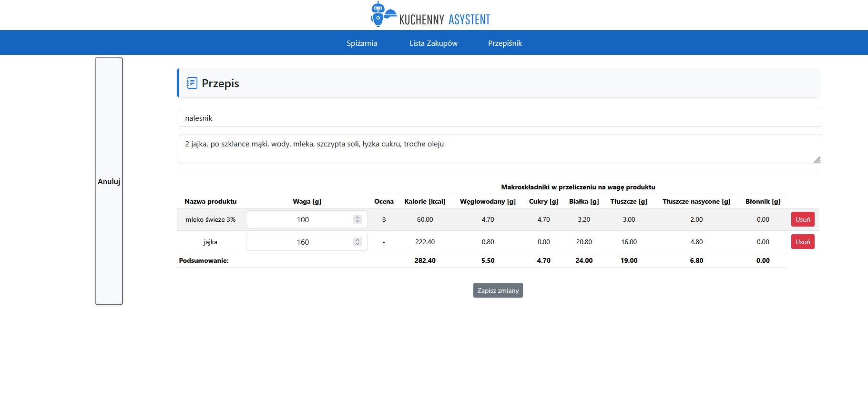Click the Kuchenny Asystent robot logo

pyautogui.click(x=383, y=14)
